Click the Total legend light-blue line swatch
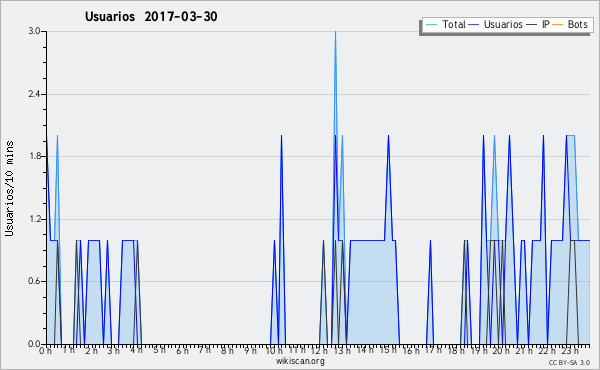This screenshot has width=600, height=370. 431,25
